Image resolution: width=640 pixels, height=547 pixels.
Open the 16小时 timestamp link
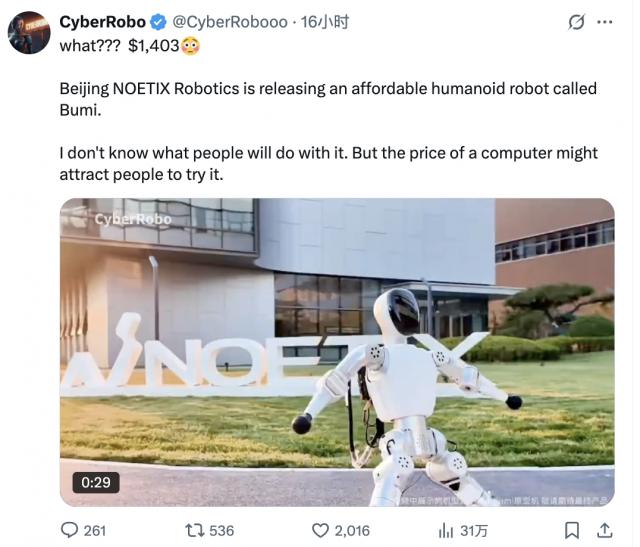pos(325,22)
